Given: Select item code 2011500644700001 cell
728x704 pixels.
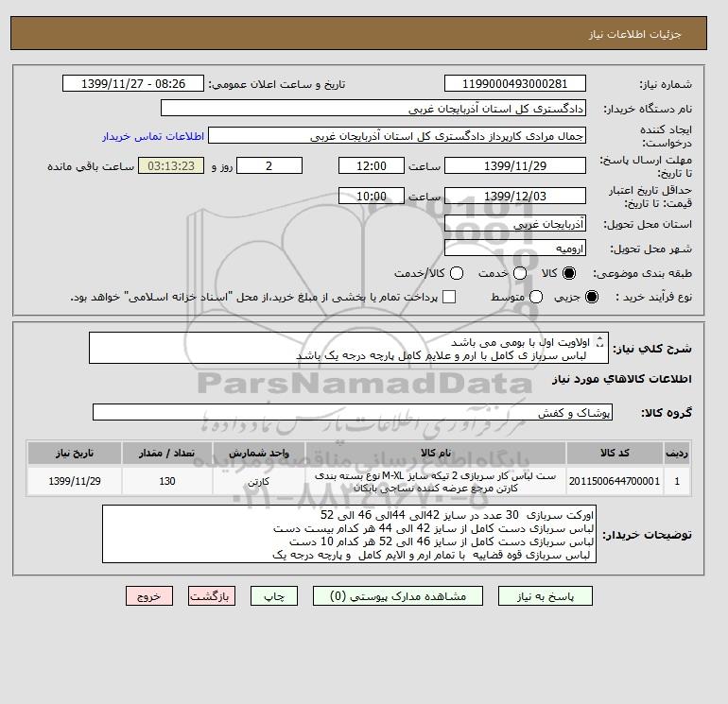Looking at the screenshot, I should [x=615, y=481].
